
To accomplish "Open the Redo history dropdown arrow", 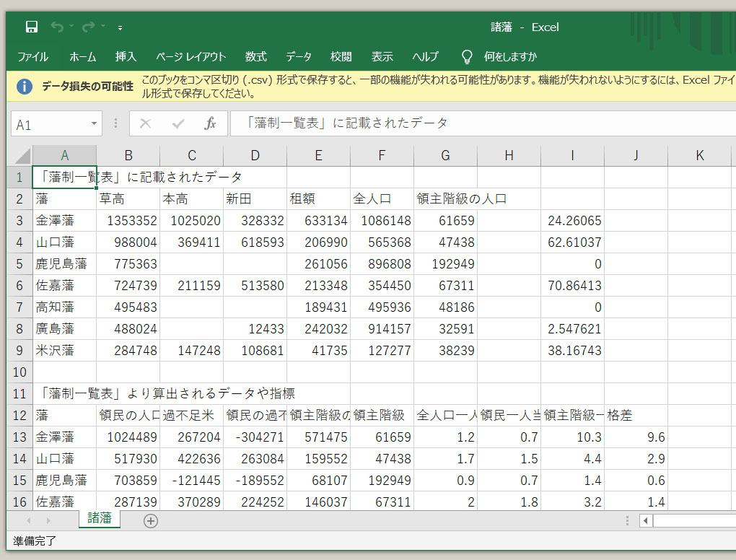I will tap(103, 26).
